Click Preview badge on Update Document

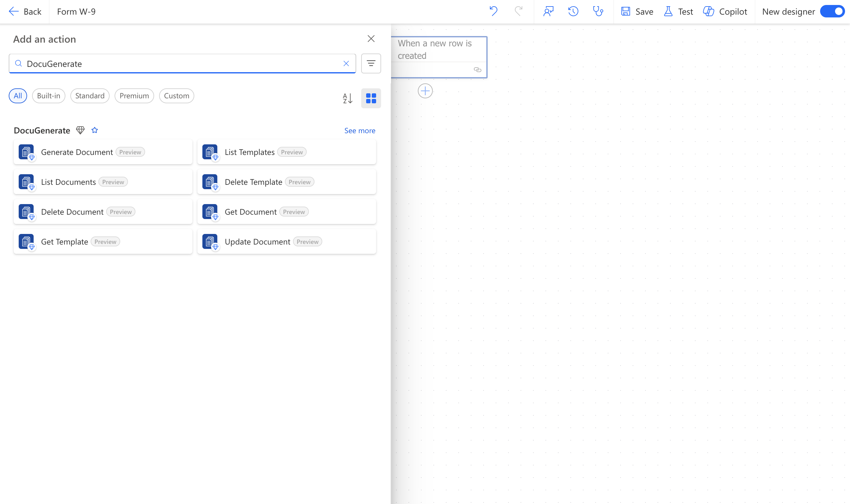click(x=308, y=241)
